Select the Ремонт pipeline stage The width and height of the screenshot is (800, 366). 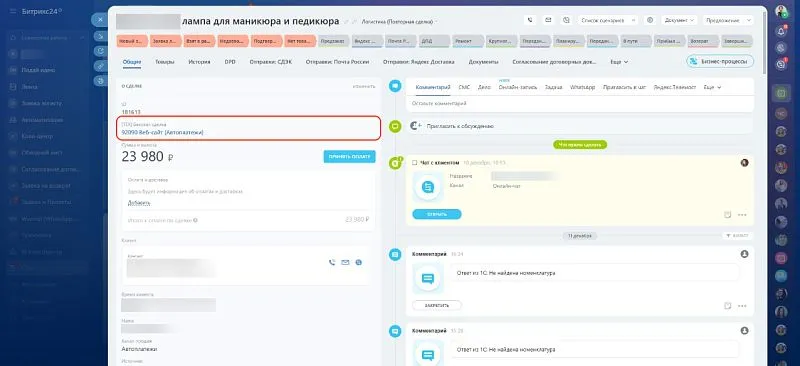click(x=467, y=41)
